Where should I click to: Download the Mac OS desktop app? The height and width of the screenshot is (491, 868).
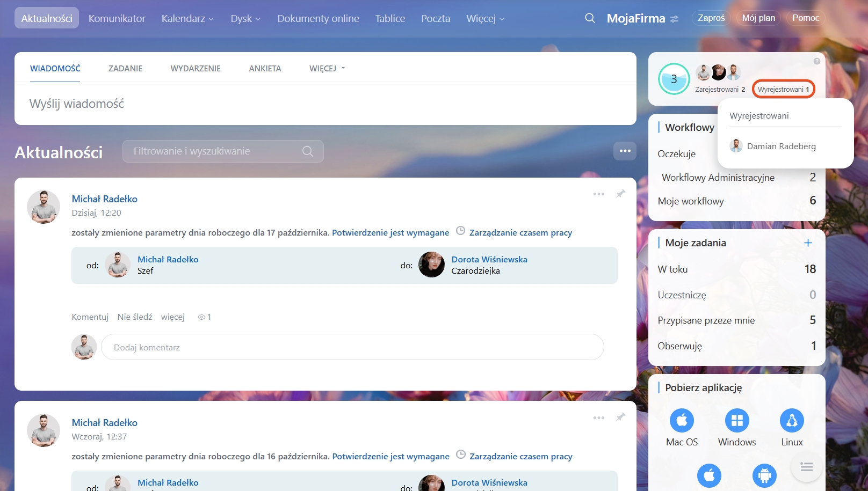(x=682, y=421)
